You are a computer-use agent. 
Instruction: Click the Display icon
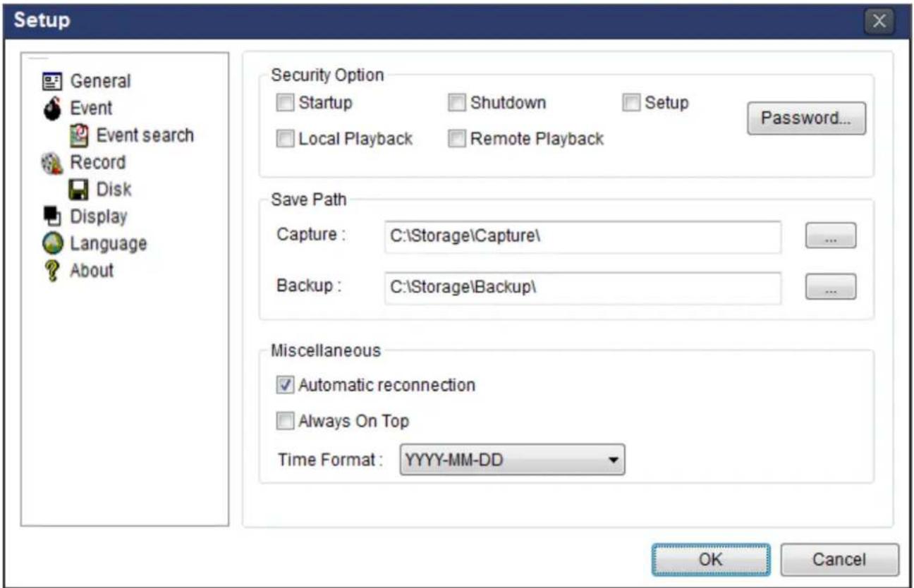pos(52,216)
